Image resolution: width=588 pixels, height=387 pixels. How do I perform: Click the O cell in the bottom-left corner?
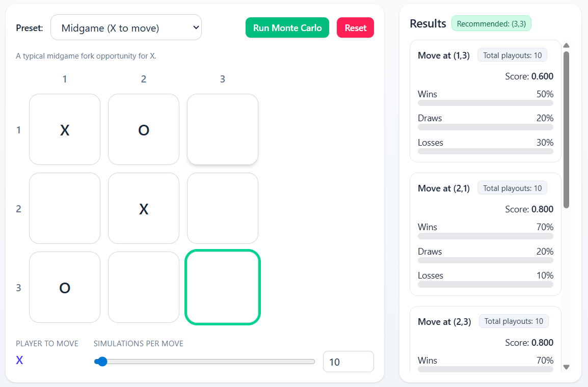[x=65, y=287]
